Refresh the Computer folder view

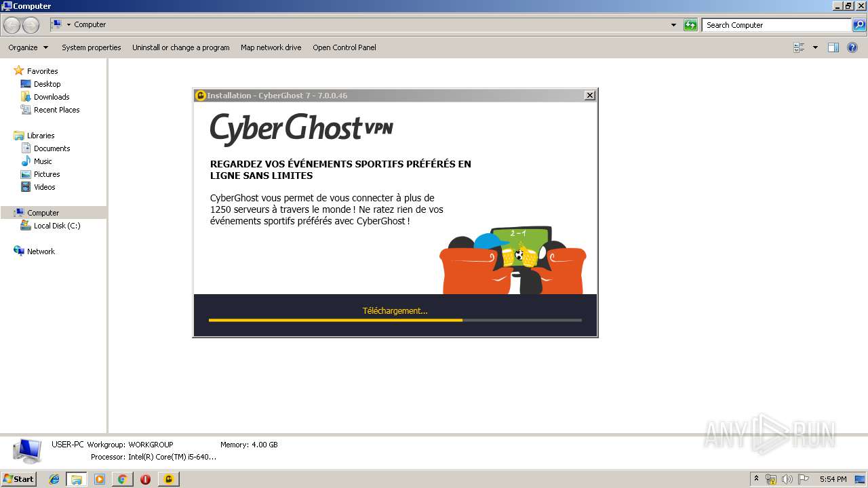click(x=690, y=25)
